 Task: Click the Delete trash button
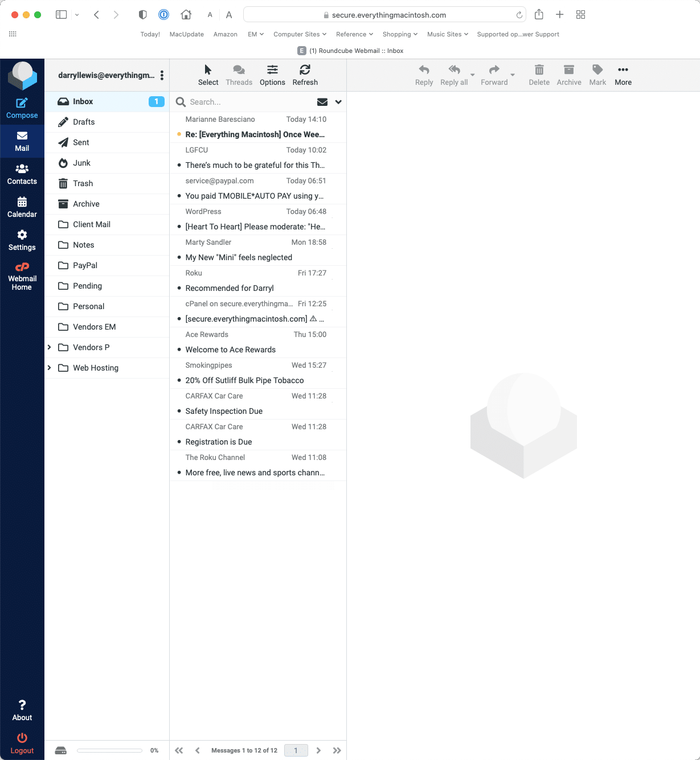pyautogui.click(x=539, y=75)
